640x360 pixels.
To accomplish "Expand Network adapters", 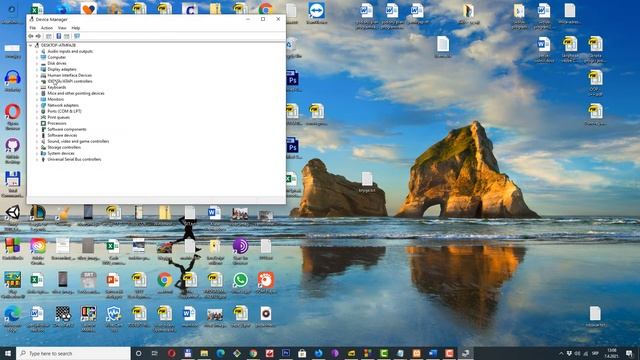I will (x=37, y=105).
